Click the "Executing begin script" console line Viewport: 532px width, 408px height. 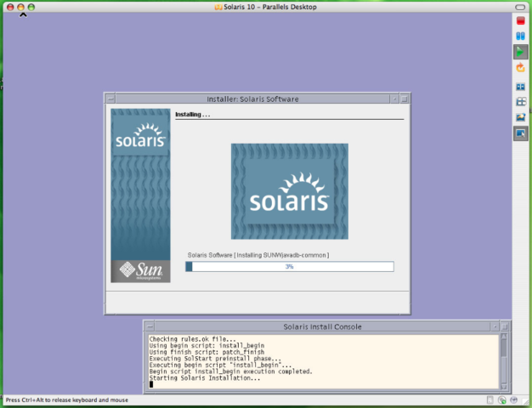coord(220,365)
